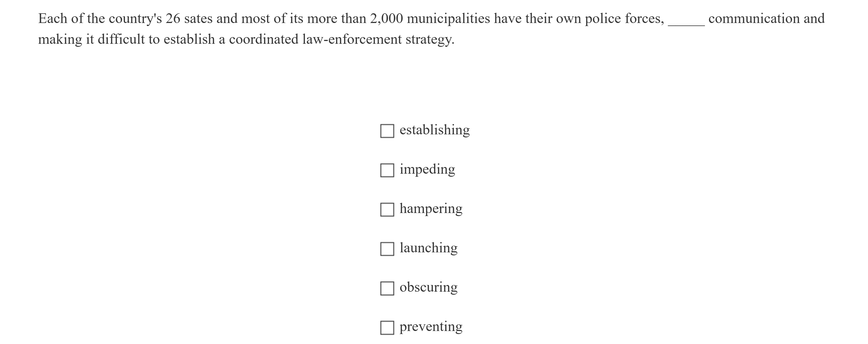Mark hampering as the correct choice
Viewport: 868px width, 344px height.
pos(388,209)
